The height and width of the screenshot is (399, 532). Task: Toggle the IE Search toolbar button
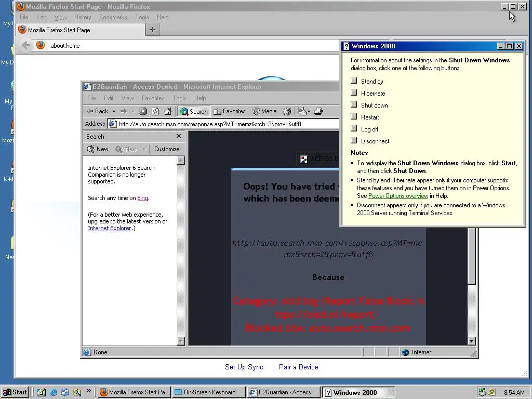194,111
